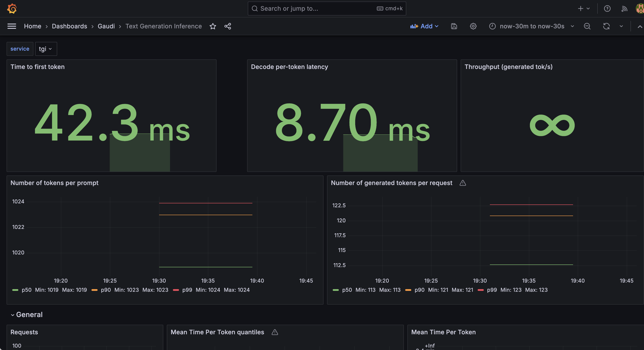This screenshot has height=350, width=644.
Task: Open Requests panel title
Action: click(x=24, y=332)
